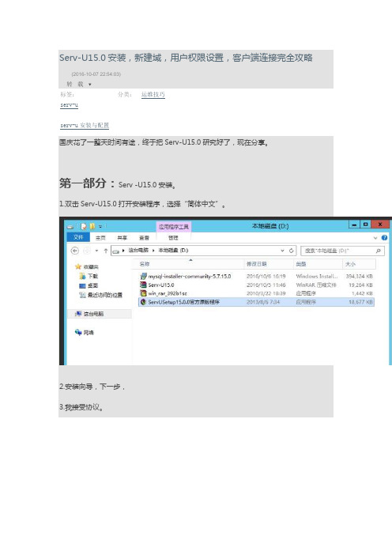Screen dimensions: 392x555
Task: Click the 转载 label in the article header
Action: pos(75,85)
